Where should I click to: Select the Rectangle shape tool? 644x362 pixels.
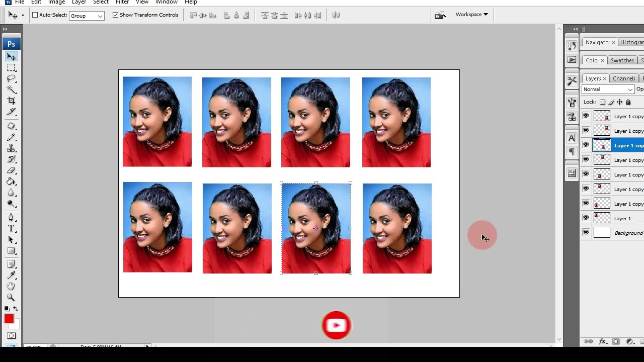pyautogui.click(x=11, y=250)
